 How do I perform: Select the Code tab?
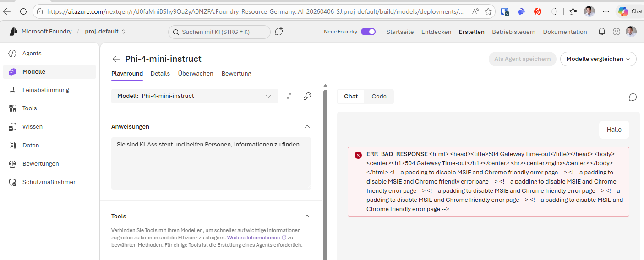[x=379, y=97]
